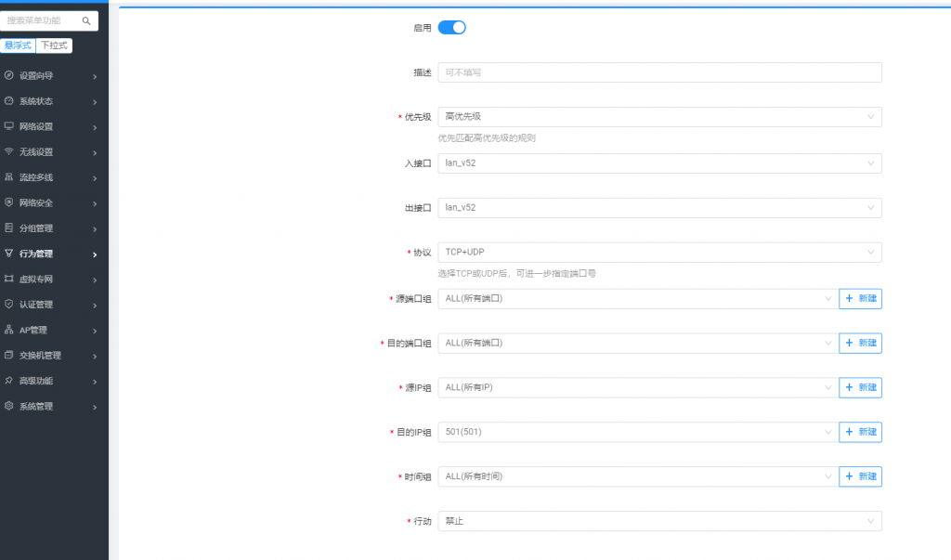Click the 虚拟专网 icon in sidebar
Screen dimensions: 951x560
click(8, 280)
